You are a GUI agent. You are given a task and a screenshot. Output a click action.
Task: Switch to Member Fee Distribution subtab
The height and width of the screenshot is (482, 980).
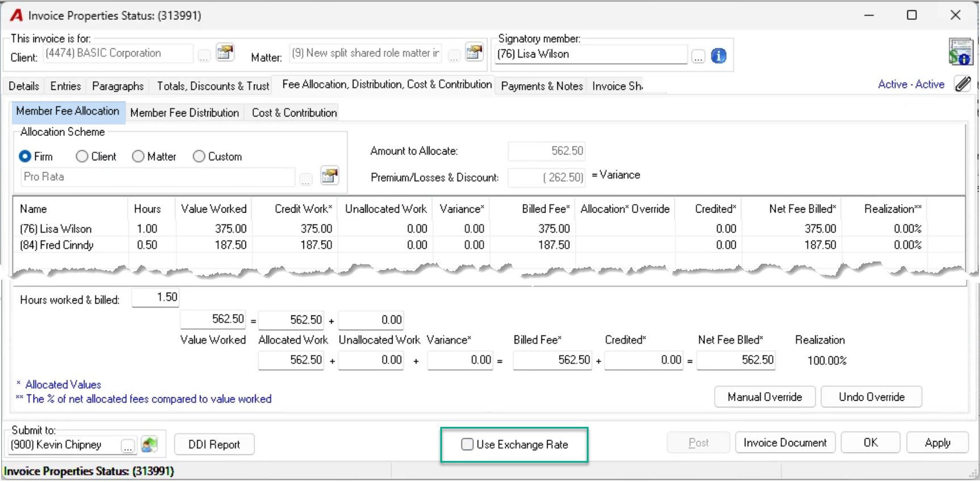pyautogui.click(x=185, y=113)
